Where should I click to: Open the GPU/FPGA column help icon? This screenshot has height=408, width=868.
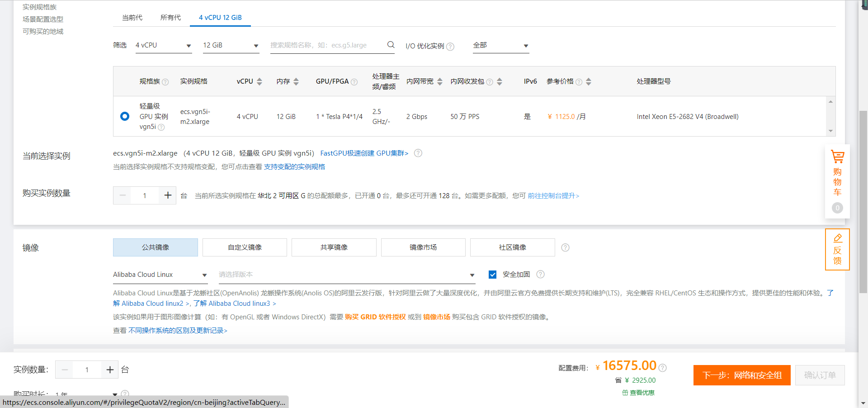tap(354, 82)
